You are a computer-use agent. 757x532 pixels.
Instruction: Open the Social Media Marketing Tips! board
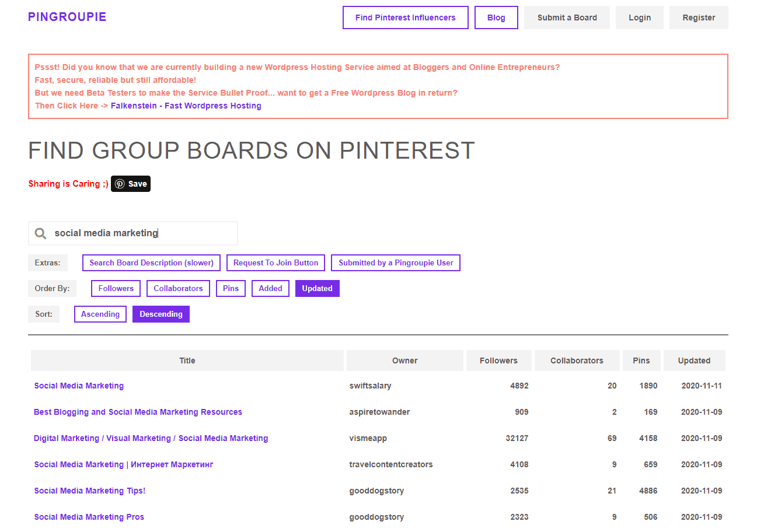(x=90, y=491)
